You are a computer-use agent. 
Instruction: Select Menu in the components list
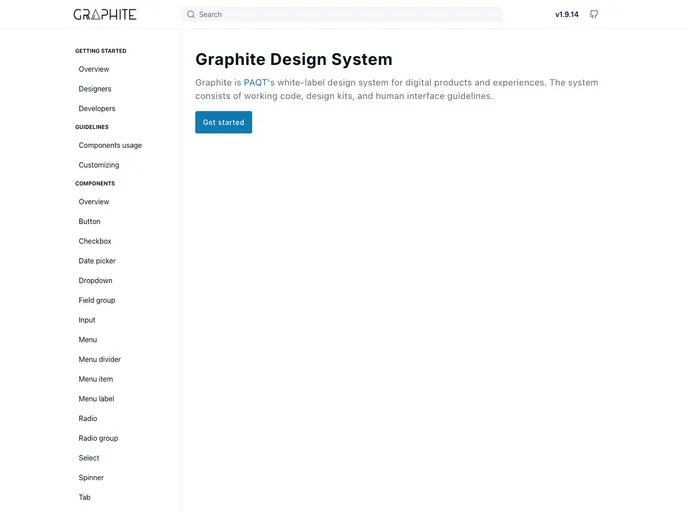88,340
